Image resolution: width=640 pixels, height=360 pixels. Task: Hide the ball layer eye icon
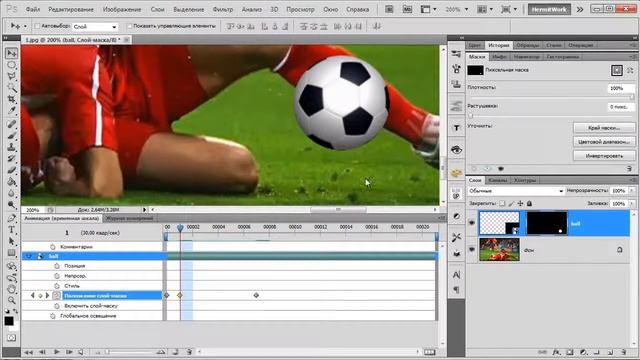[472, 223]
